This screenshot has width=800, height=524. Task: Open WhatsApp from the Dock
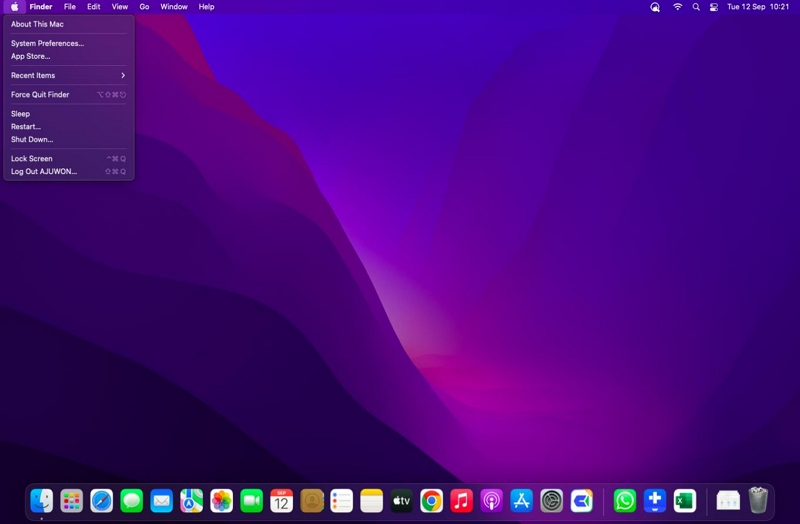point(625,501)
